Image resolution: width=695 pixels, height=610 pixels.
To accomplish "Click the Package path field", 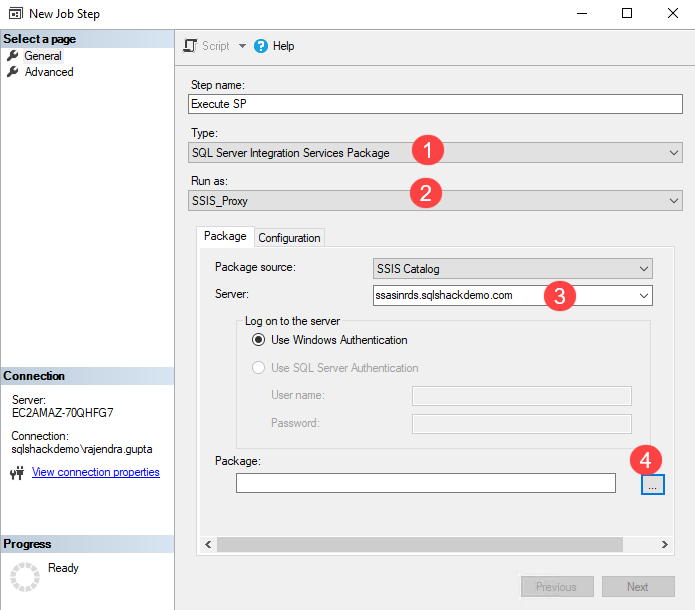I will tap(426, 483).
